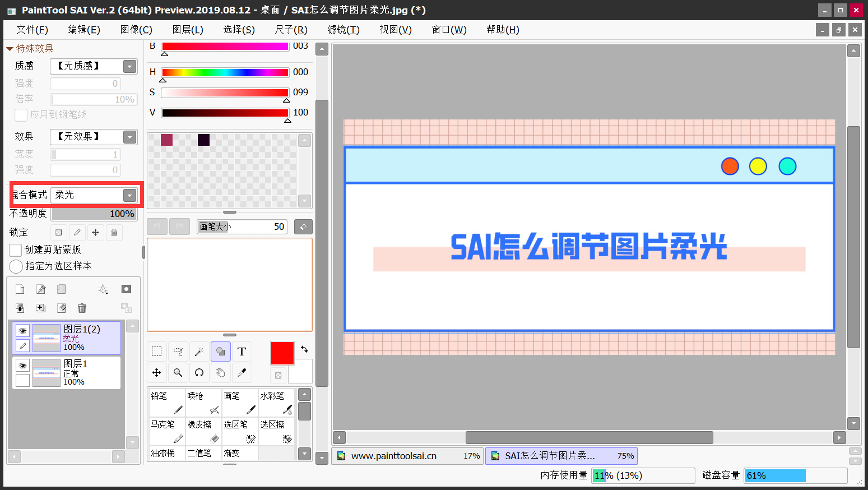
Task: Enable the 创建剪贴蒙版 checkbox
Action: [x=16, y=250]
